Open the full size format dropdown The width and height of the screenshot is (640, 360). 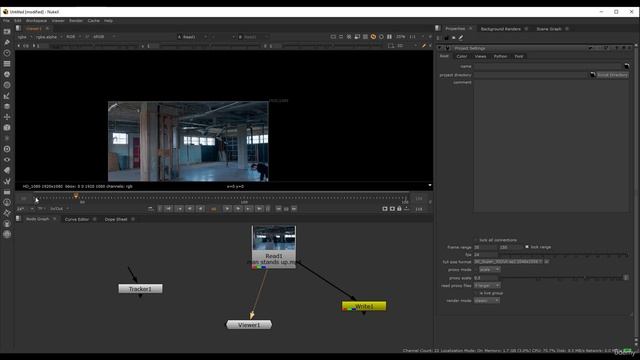[509, 262]
